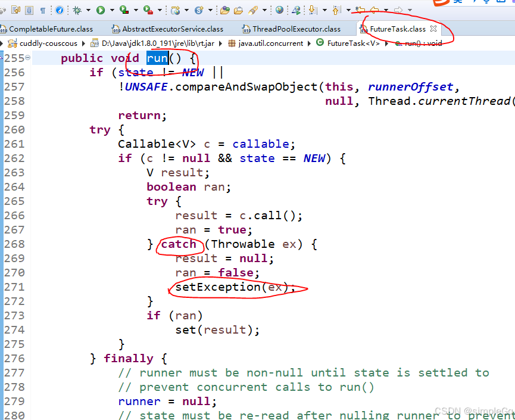Click the External Tools run icon
Image resolution: width=515 pixels, height=420 pixels.
(148, 10)
